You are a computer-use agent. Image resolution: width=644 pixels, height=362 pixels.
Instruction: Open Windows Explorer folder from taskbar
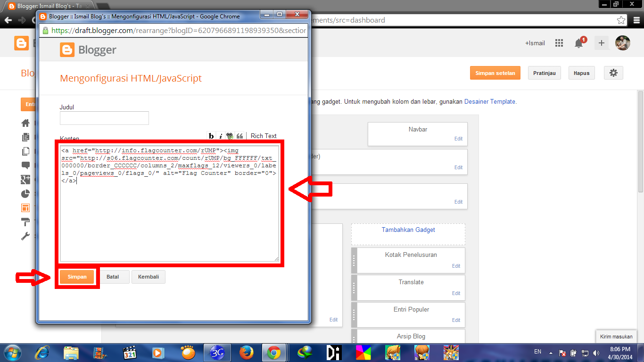(71, 353)
